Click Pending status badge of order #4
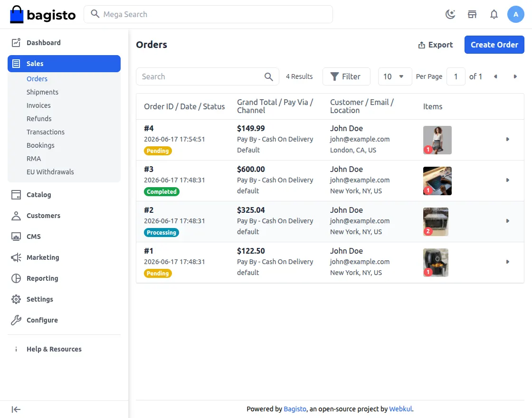This screenshot has width=532, height=418. pyautogui.click(x=158, y=151)
